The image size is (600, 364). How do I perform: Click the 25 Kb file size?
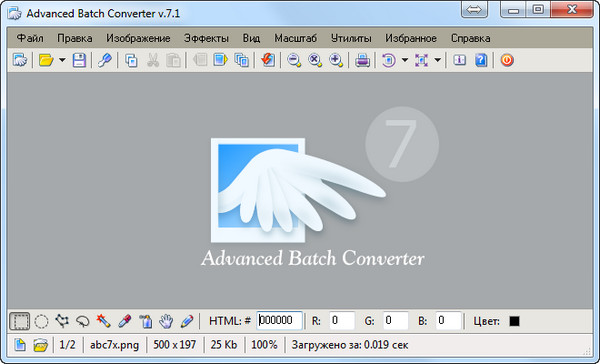(x=224, y=345)
